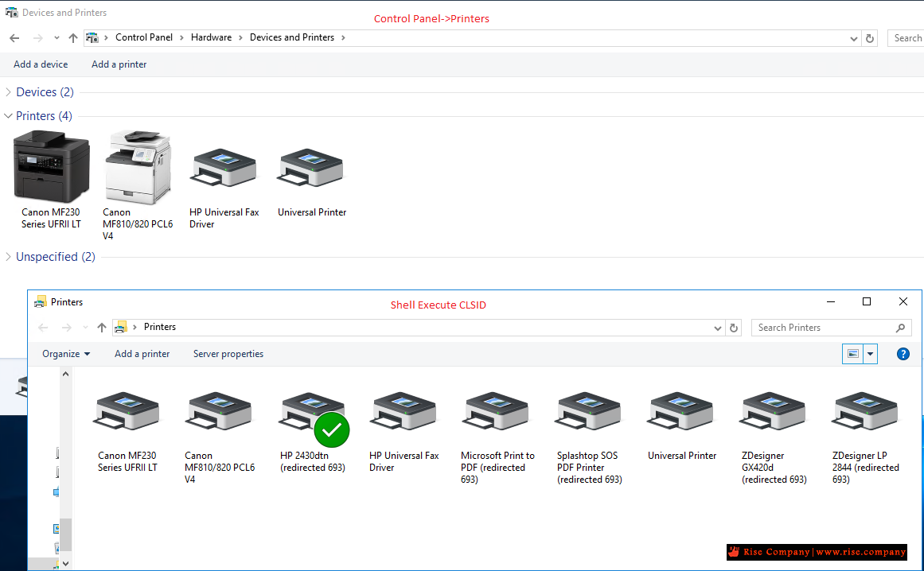Viewport: 924px width, 571px height.
Task: Select Canon MF230 Series UFRII LT in Printers window
Action: (127, 432)
